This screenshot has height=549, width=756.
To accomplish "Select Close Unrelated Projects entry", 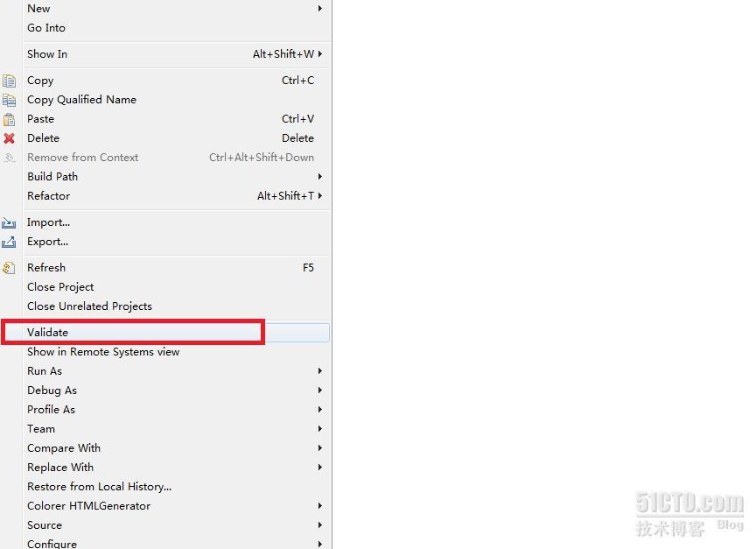I will (x=165, y=306).
